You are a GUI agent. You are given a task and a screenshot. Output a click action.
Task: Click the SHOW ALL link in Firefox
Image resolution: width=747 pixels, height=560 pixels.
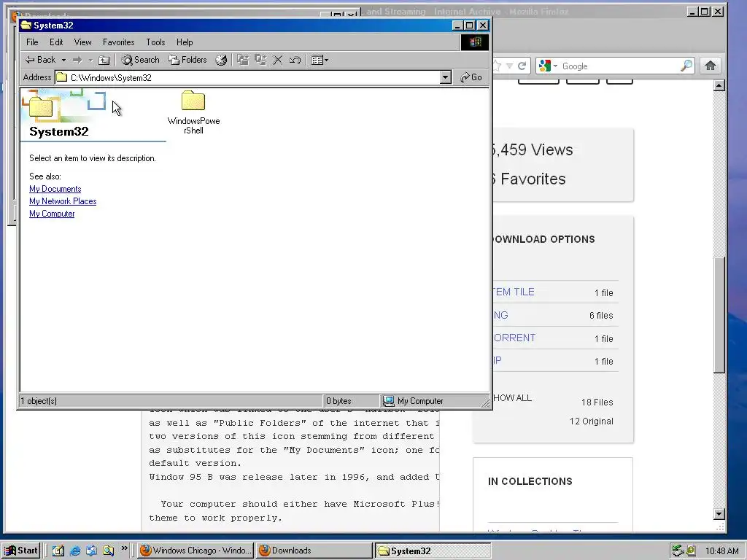click(x=513, y=398)
